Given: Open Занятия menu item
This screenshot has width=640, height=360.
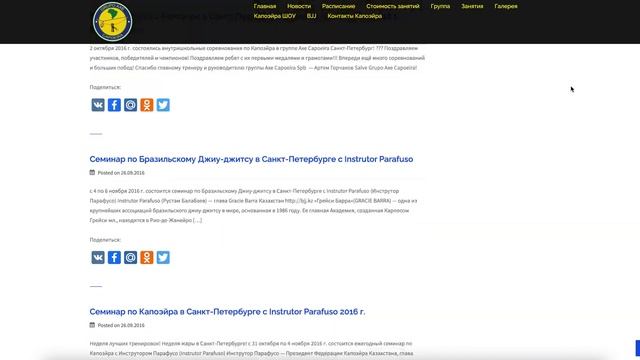Looking at the screenshot, I should [472, 6].
